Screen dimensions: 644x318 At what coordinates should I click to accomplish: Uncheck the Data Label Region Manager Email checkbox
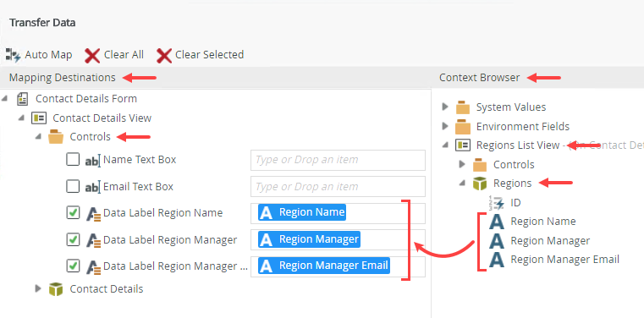pos(73,266)
